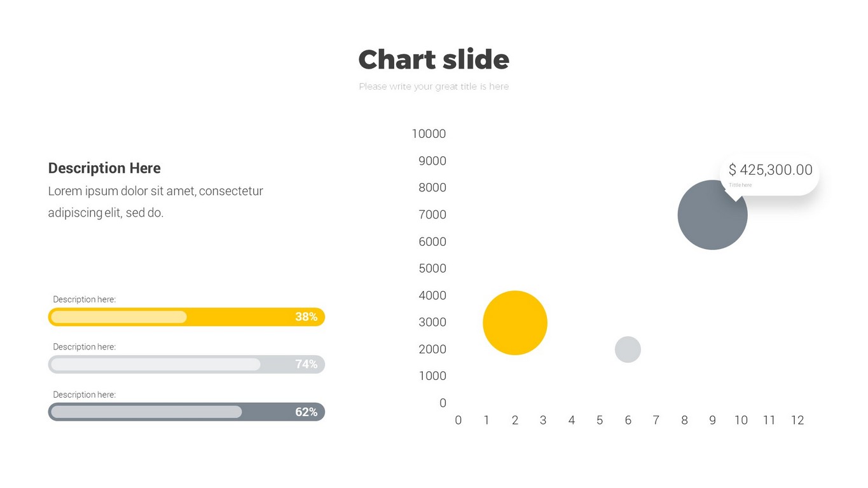
Task: Click the 10000 label on the vertical axis
Action: (x=429, y=133)
